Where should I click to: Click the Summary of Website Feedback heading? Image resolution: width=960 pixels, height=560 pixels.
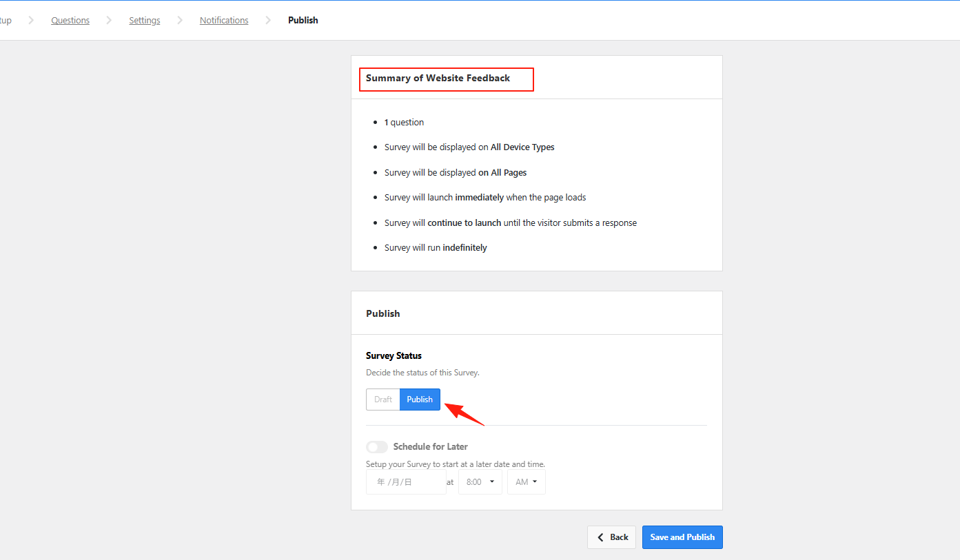coord(438,79)
